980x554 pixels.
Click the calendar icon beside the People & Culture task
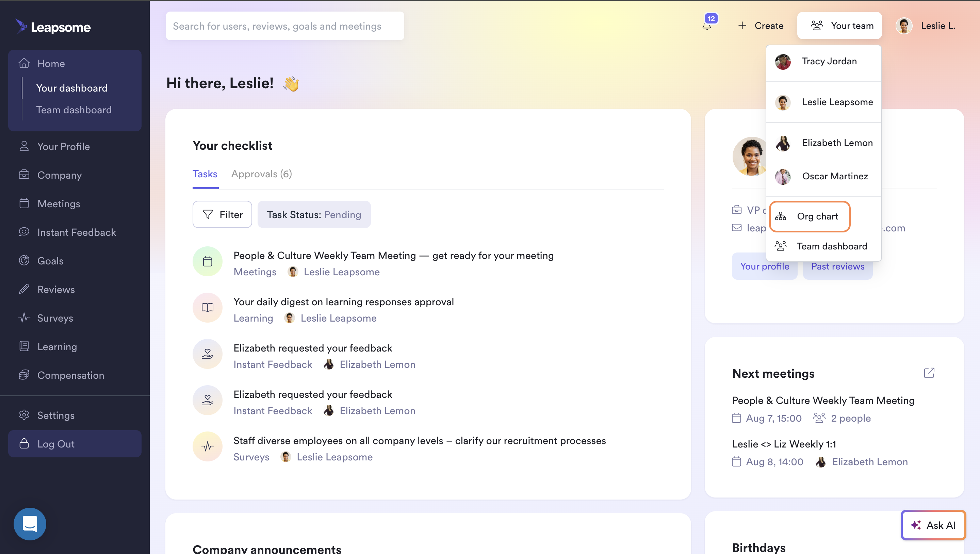[207, 261]
